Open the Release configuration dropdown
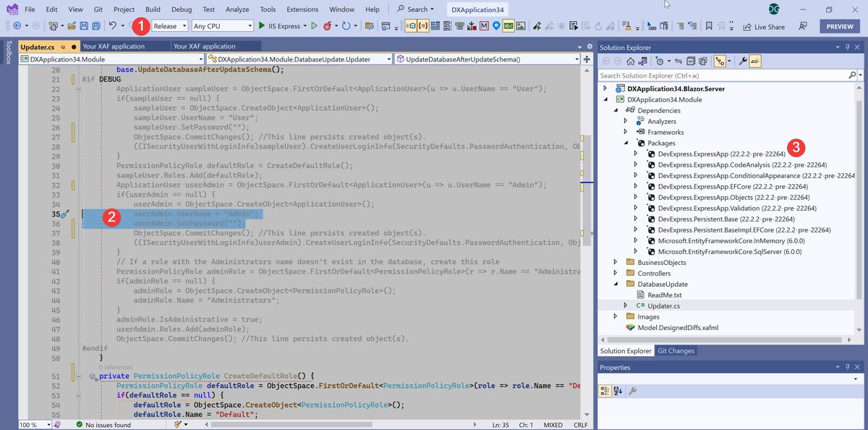The height and width of the screenshot is (430, 868). click(x=169, y=26)
